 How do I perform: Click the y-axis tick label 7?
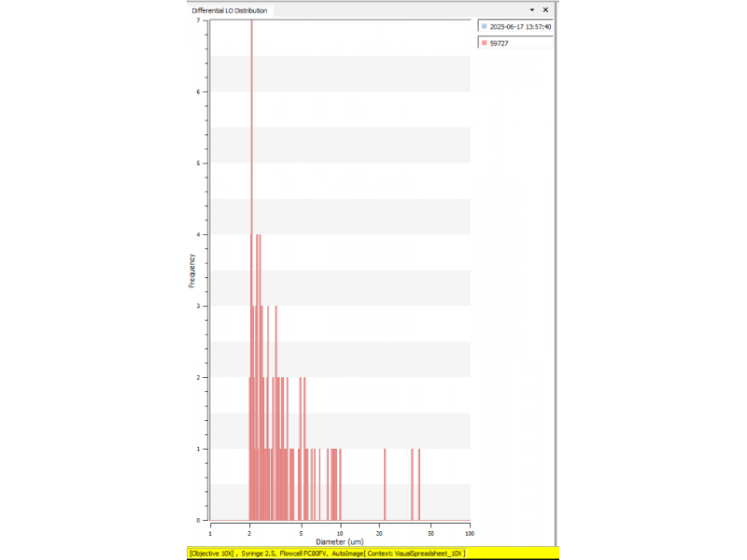pos(198,21)
